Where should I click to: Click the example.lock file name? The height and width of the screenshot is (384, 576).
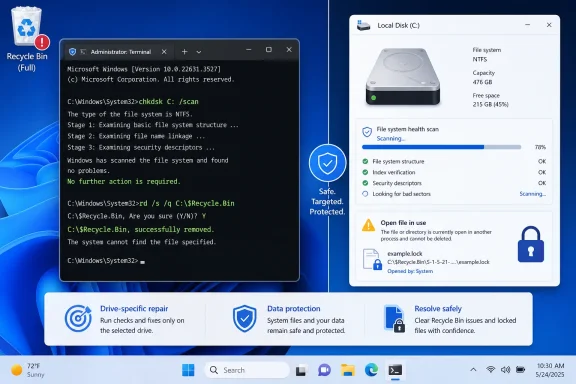tap(405, 254)
